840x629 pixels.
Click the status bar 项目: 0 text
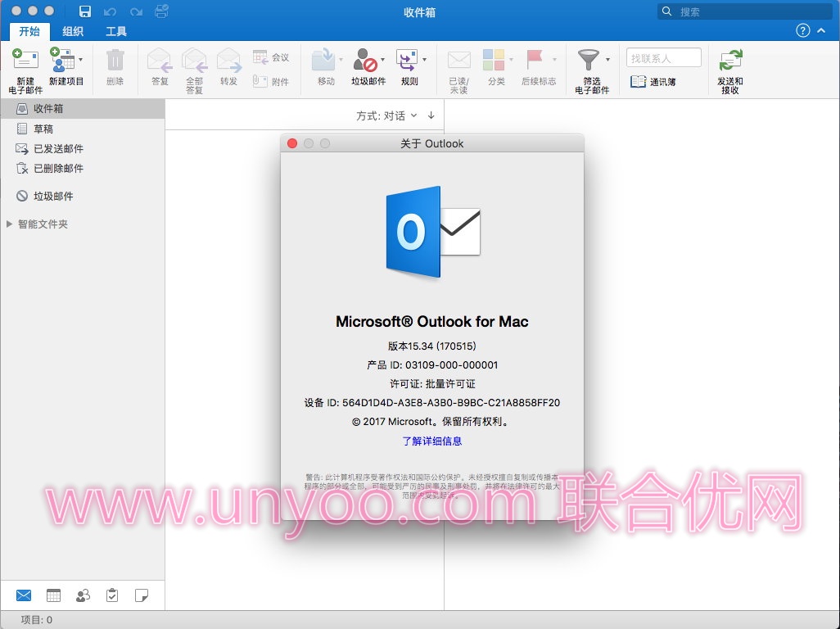(36, 620)
